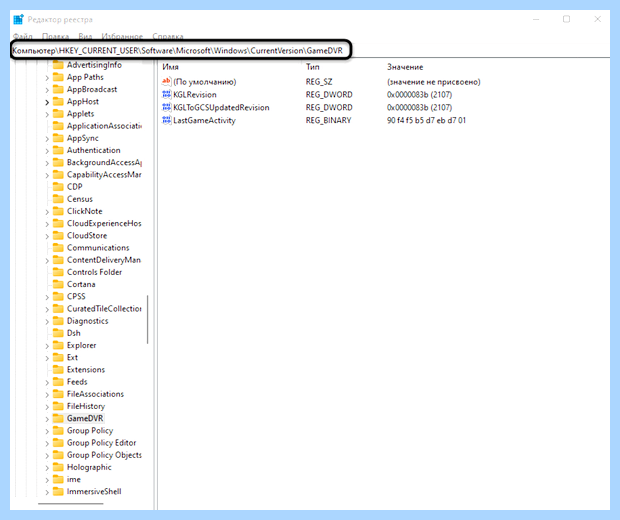This screenshot has width=620, height=520.
Task: Select the KGLToGCSUpdatedRevision DWORD icon
Action: (166, 107)
